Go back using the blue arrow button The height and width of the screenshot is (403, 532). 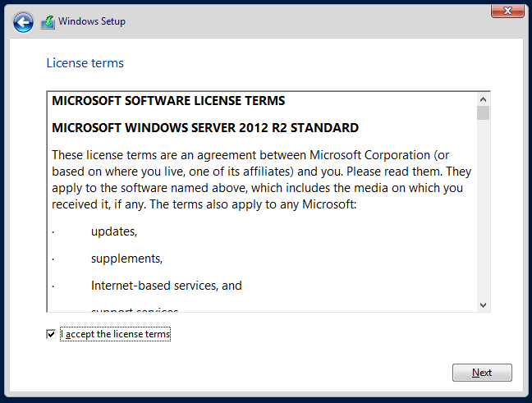23,23
